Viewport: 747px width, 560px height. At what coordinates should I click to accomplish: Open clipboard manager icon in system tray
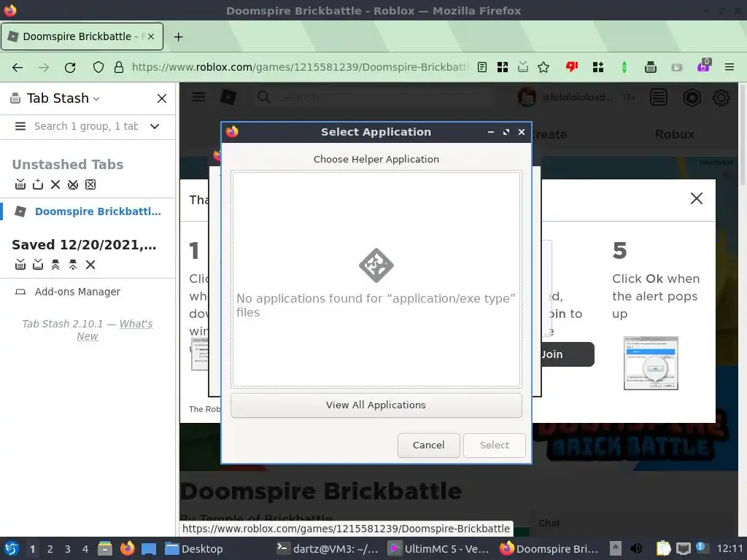point(663,548)
